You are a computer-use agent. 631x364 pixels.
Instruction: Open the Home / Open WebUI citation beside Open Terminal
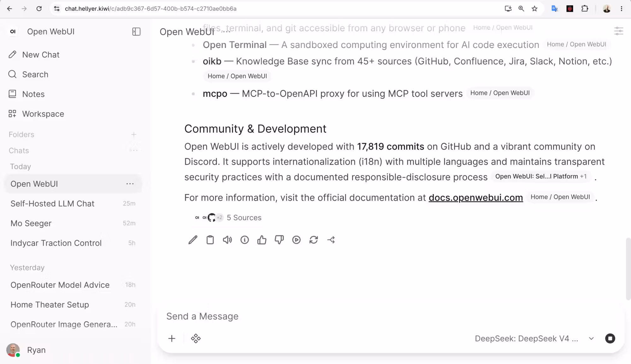coord(576,44)
